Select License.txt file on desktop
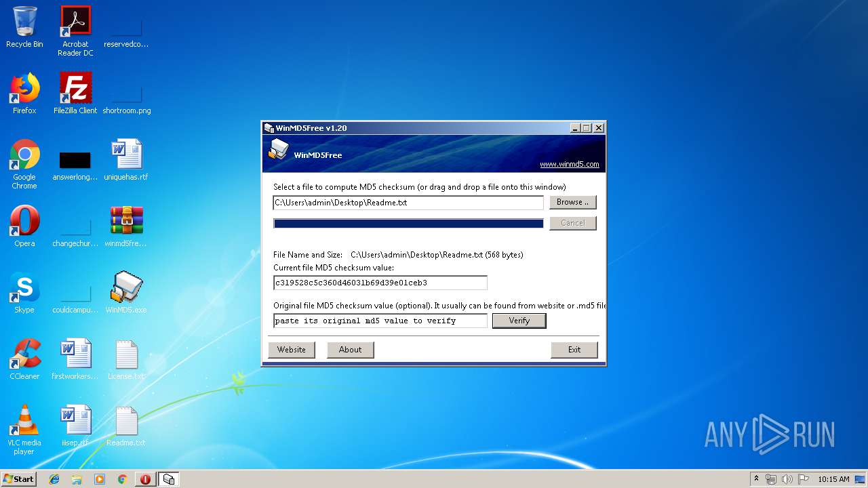The width and height of the screenshot is (868, 488). point(126,359)
